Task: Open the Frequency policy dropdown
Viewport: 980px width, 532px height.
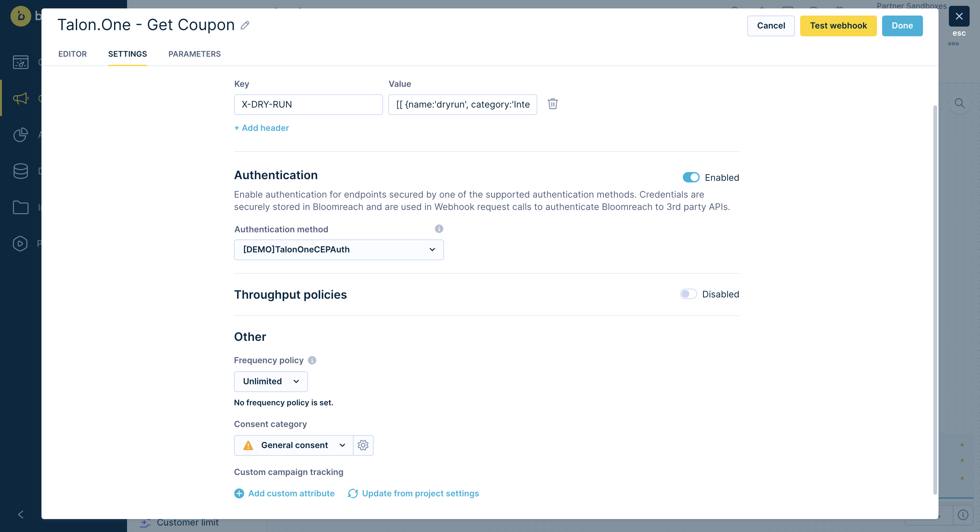Action: (x=270, y=381)
